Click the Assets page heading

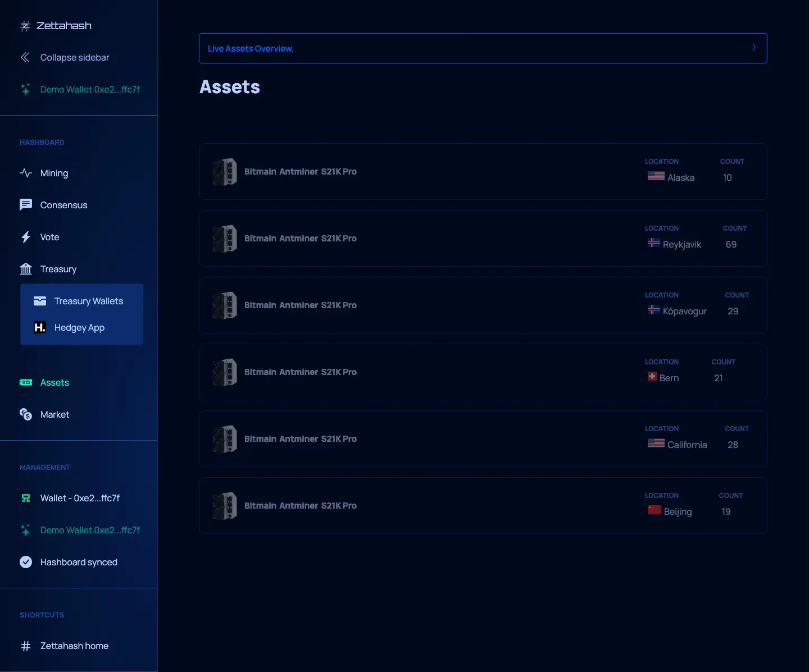pyautogui.click(x=230, y=87)
